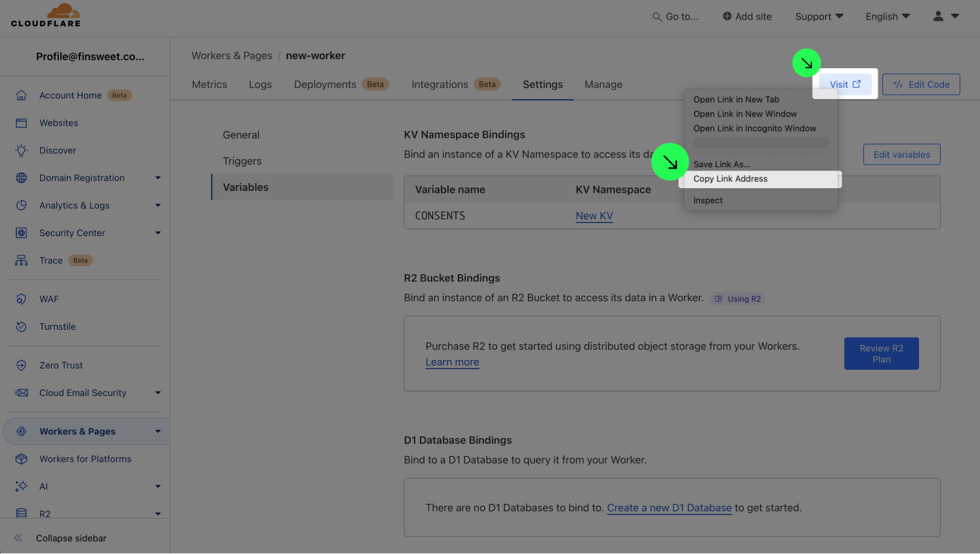Image resolution: width=980 pixels, height=554 pixels.
Task: Choose Save Link As in context menu
Action: (722, 165)
